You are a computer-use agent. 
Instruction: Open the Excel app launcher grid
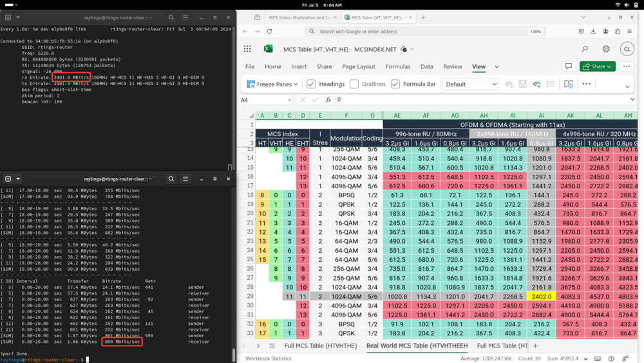247,49
